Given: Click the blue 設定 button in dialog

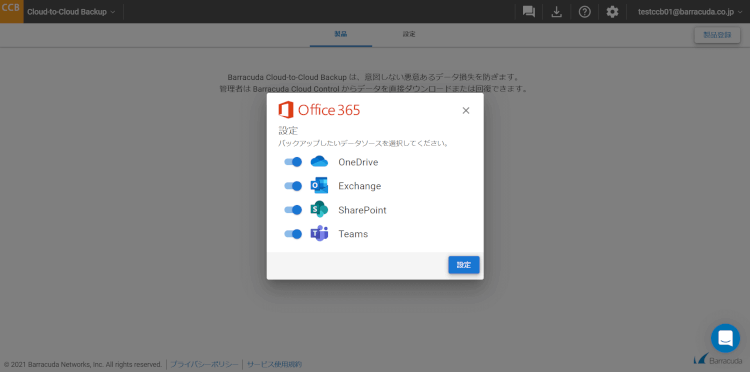Looking at the screenshot, I should click(463, 265).
